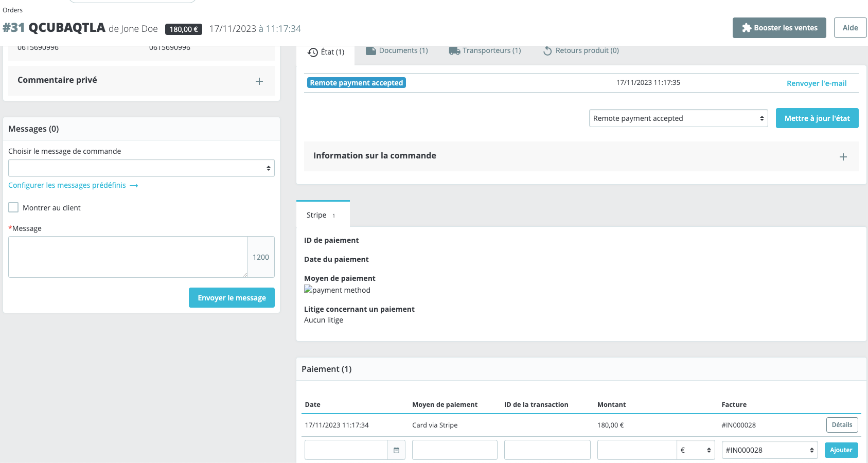Open the Retours produit (0) tab

coord(581,50)
